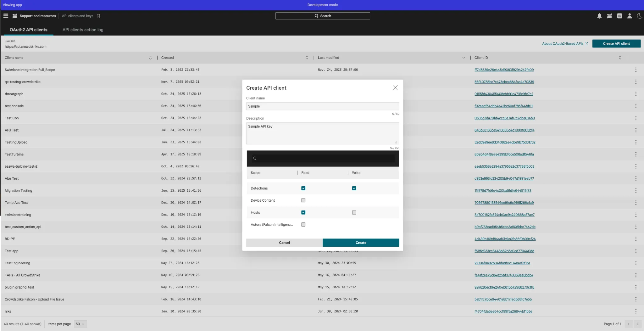
Task: Open actions menu for Swimlane Integration Full_Scope
Action: pyautogui.click(x=636, y=70)
